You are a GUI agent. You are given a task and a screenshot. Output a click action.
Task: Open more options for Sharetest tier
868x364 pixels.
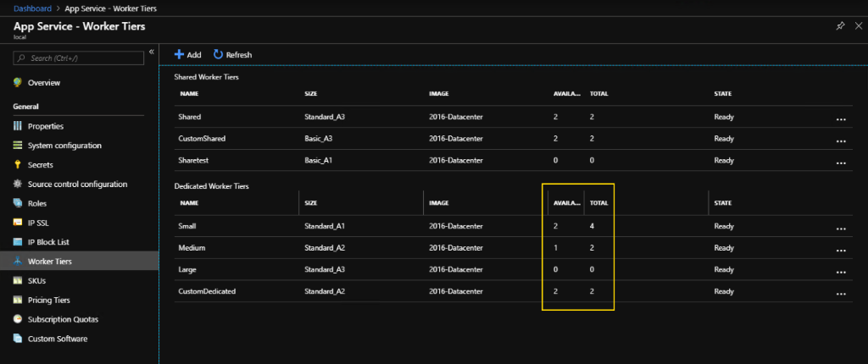(x=841, y=163)
